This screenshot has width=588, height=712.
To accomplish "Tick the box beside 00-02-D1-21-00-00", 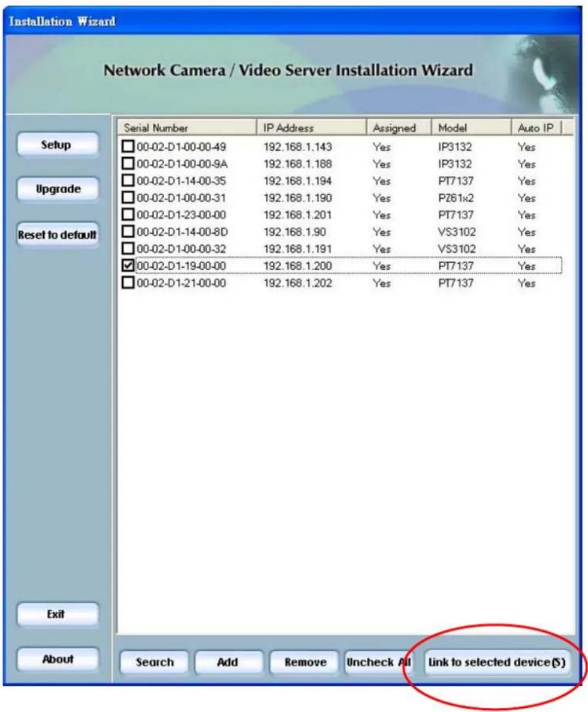I will click(x=128, y=283).
